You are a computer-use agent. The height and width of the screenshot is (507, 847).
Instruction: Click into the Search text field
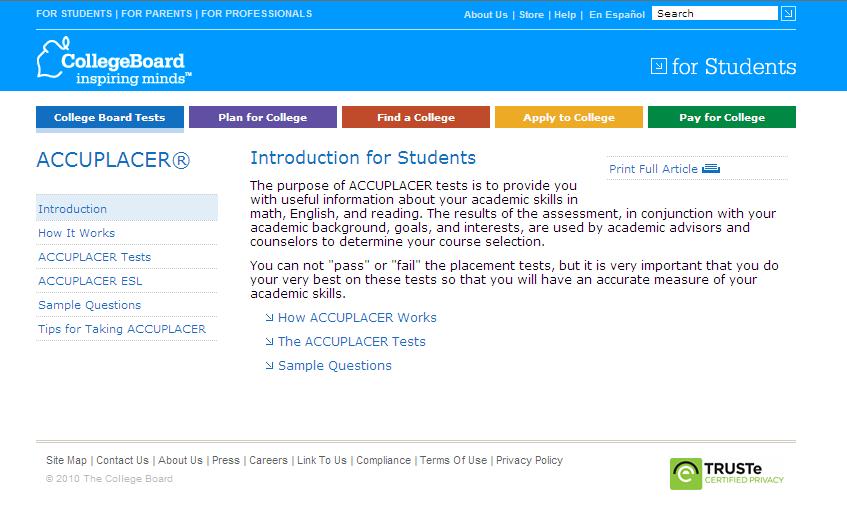tap(714, 14)
